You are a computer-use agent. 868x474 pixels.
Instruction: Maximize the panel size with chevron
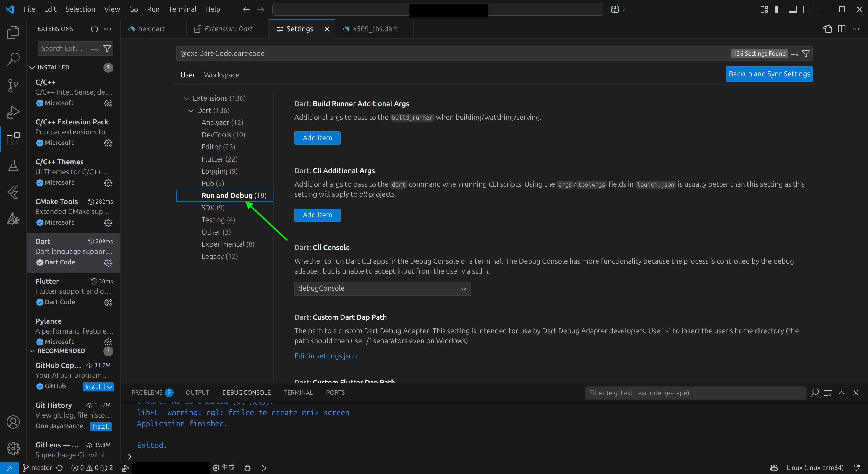(841, 393)
